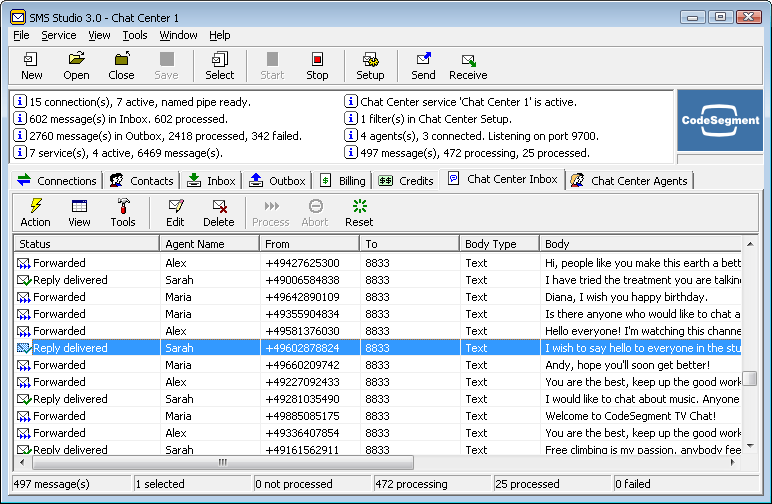This screenshot has width=772, height=504.
Task: Click the Send message icon
Action: pyautogui.click(x=423, y=66)
